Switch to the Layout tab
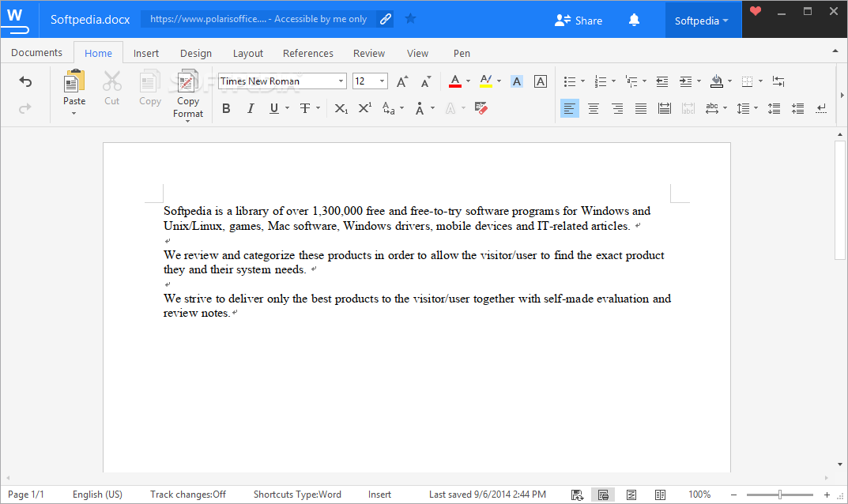The width and height of the screenshot is (848, 504). pos(247,53)
